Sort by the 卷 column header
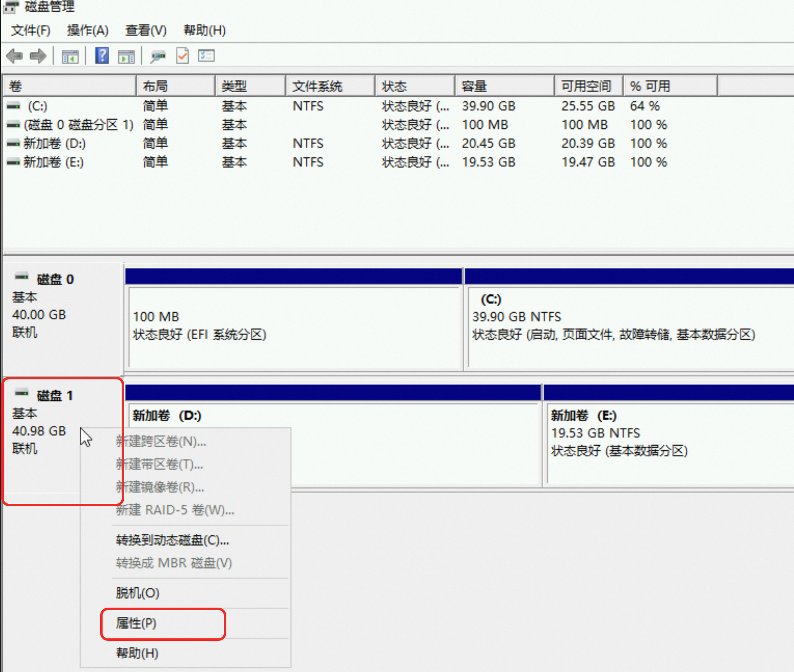794x672 pixels. (70, 86)
